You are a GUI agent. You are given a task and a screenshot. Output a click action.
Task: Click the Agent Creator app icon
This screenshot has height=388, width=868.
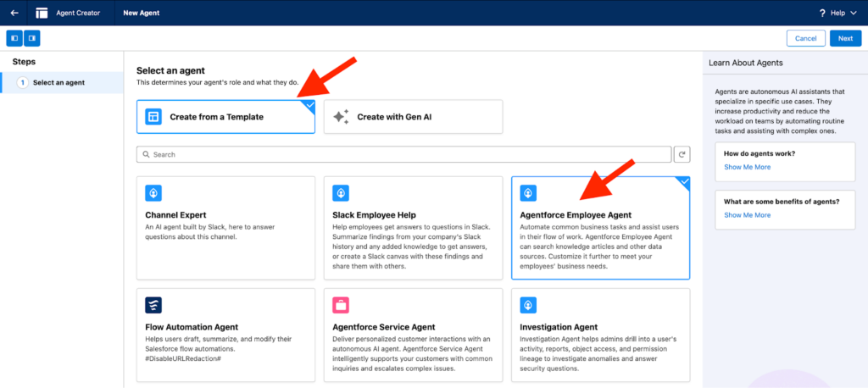42,13
